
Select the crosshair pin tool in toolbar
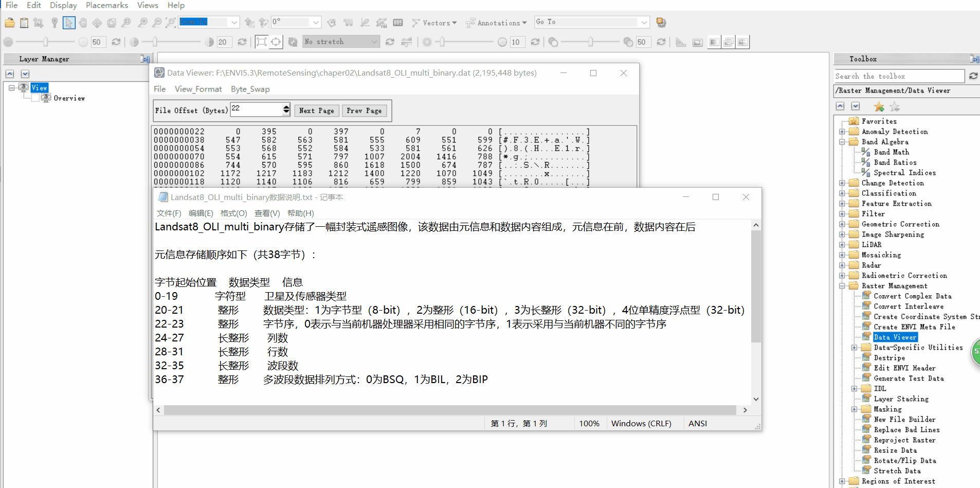pyautogui.click(x=55, y=23)
